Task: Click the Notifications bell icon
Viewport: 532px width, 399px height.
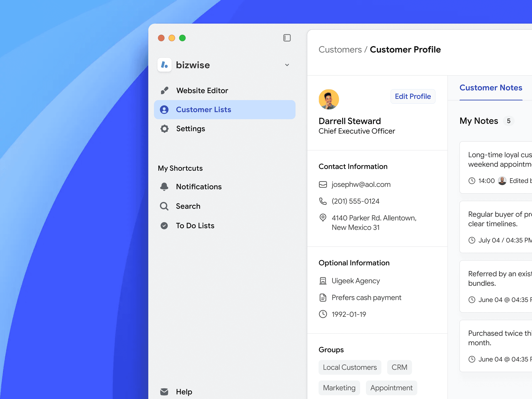Action: coord(164,187)
